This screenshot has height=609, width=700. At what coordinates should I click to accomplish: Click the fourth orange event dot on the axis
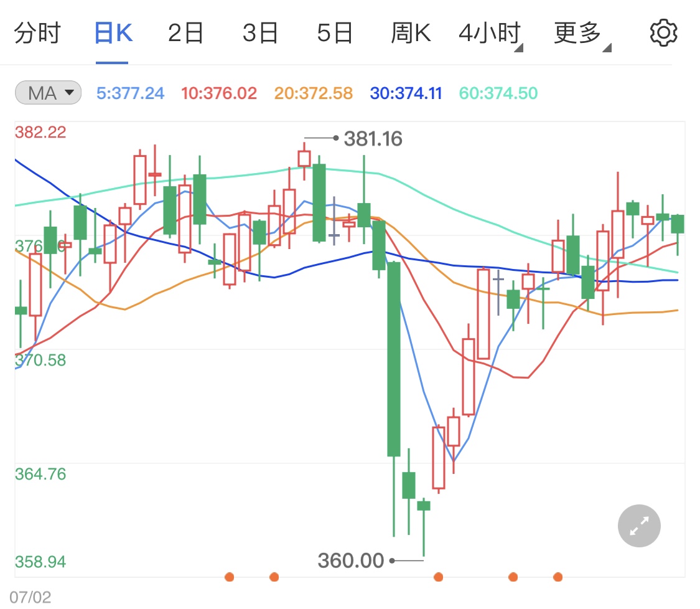coord(513,577)
